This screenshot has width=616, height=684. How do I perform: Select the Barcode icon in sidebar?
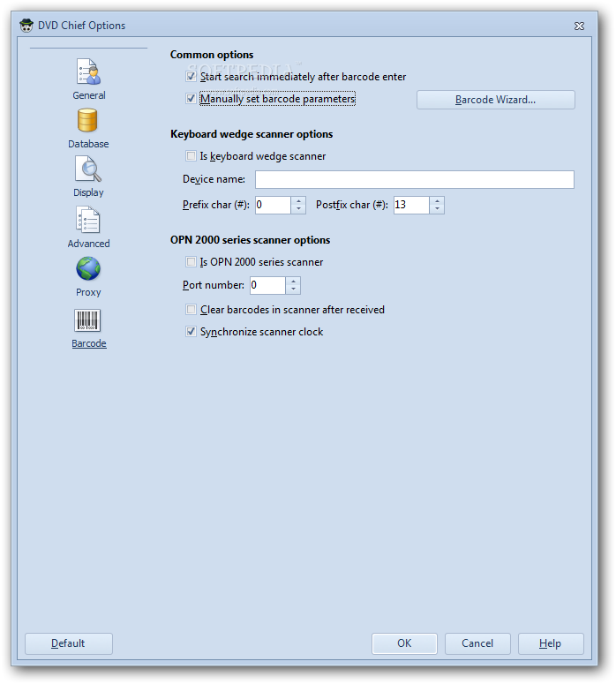(87, 320)
